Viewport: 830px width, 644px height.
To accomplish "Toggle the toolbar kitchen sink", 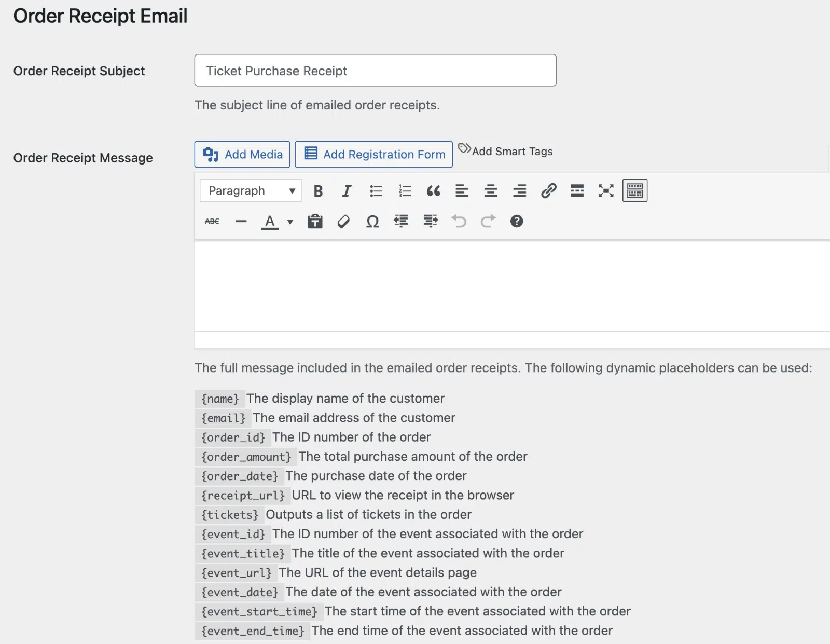I will click(635, 191).
